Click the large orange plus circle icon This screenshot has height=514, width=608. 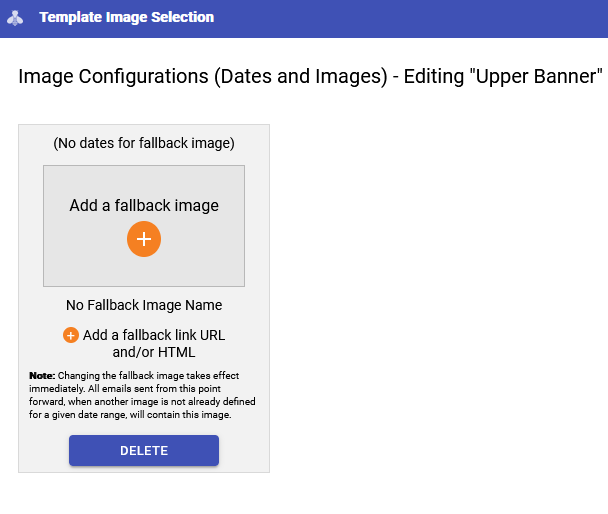coord(144,239)
